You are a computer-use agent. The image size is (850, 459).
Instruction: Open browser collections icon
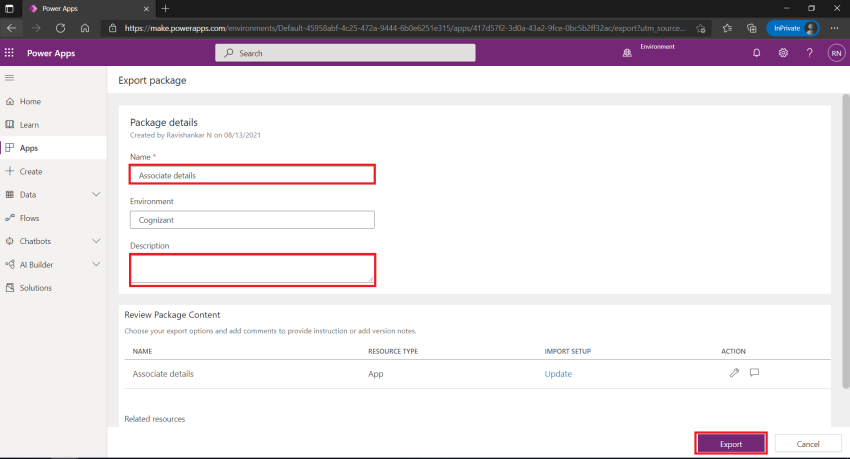(x=751, y=28)
